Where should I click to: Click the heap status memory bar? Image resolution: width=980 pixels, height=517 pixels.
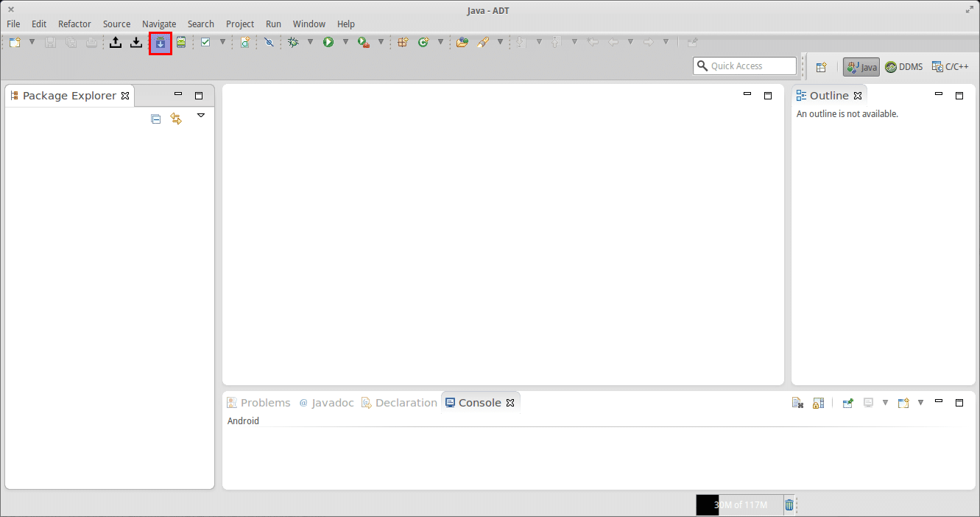tap(739, 505)
